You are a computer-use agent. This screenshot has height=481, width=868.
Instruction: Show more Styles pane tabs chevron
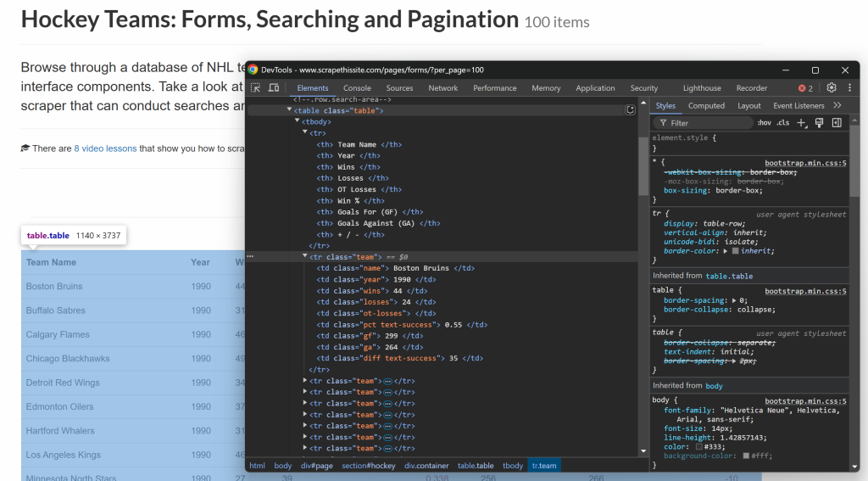[837, 106]
